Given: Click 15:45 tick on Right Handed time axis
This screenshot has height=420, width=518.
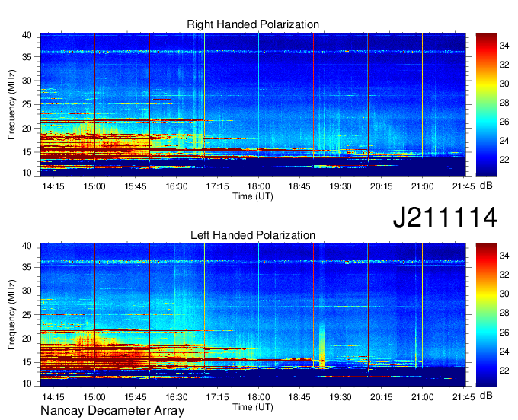Looking at the screenshot, I should (x=136, y=186).
